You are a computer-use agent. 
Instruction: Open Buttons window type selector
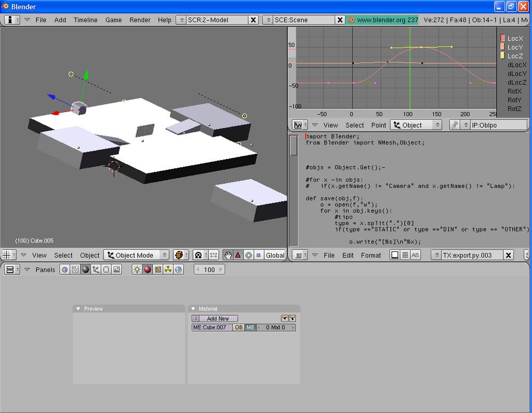tap(12, 270)
